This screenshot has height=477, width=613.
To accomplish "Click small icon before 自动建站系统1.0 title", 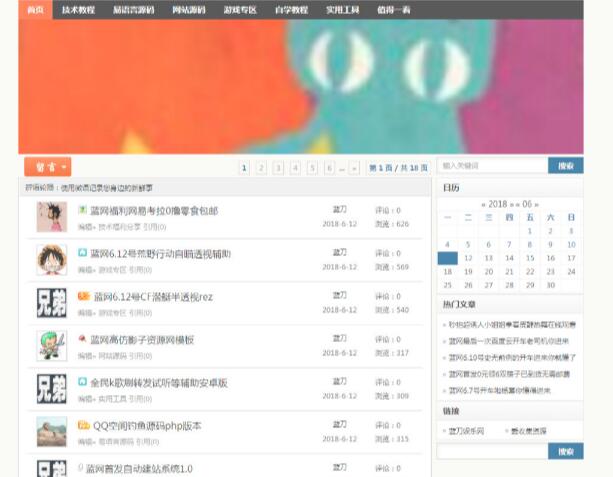I will click(x=81, y=467).
